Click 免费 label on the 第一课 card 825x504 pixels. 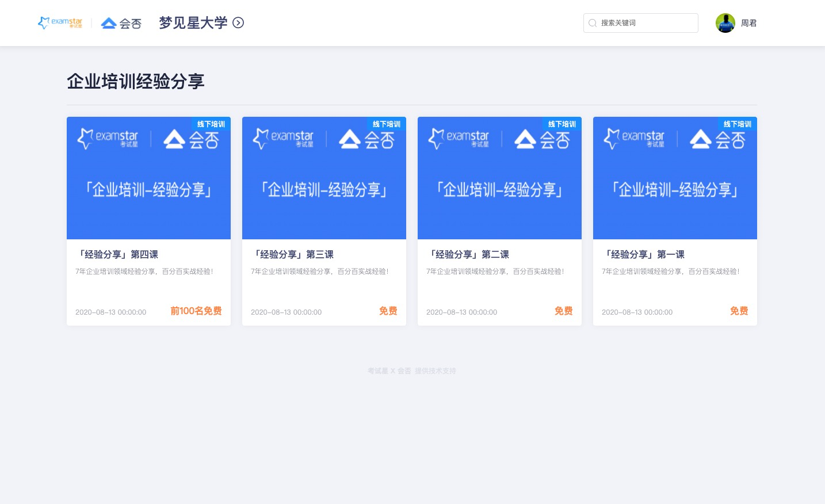click(739, 311)
